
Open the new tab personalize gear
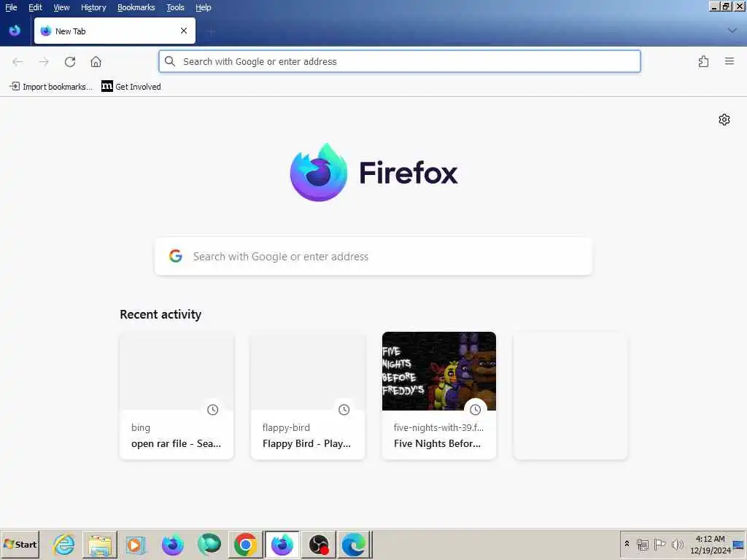[x=724, y=120]
